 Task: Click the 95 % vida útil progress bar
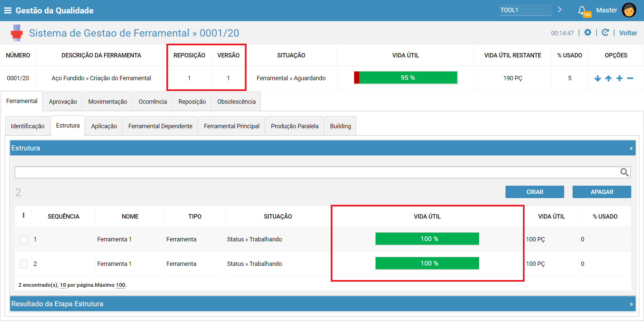(406, 78)
